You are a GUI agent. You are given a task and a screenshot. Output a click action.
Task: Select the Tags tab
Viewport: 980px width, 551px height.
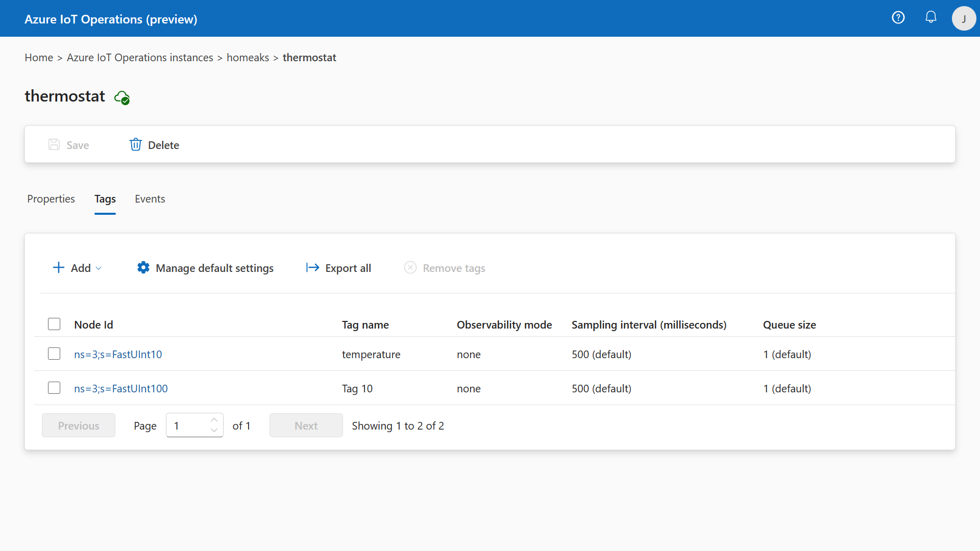(105, 199)
